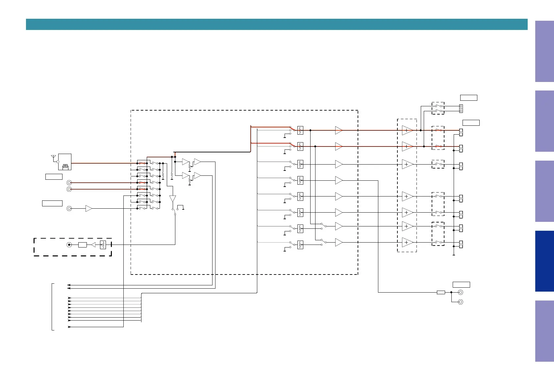Screen dimensions: 554x392
Task: Click the lower output jack at bottom right
Action: coord(461,302)
